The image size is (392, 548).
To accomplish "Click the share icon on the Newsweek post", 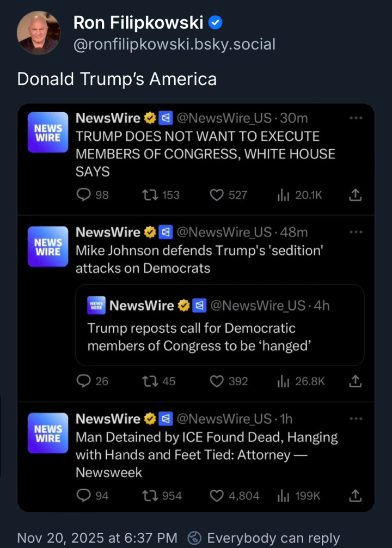I will point(355,495).
